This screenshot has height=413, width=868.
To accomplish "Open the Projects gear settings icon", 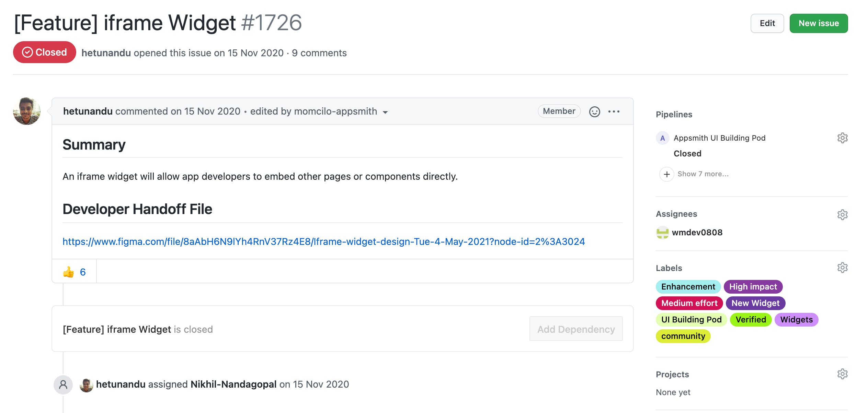I will [842, 374].
